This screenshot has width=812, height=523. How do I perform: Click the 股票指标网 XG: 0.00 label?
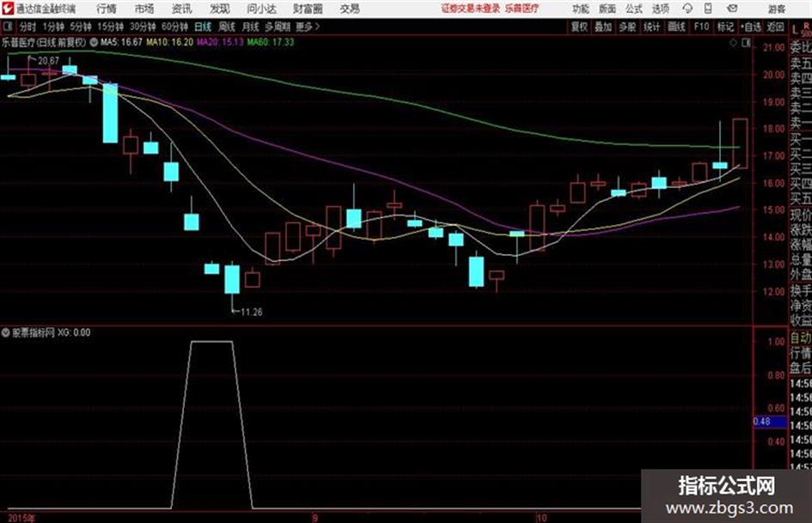tap(51, 332)
